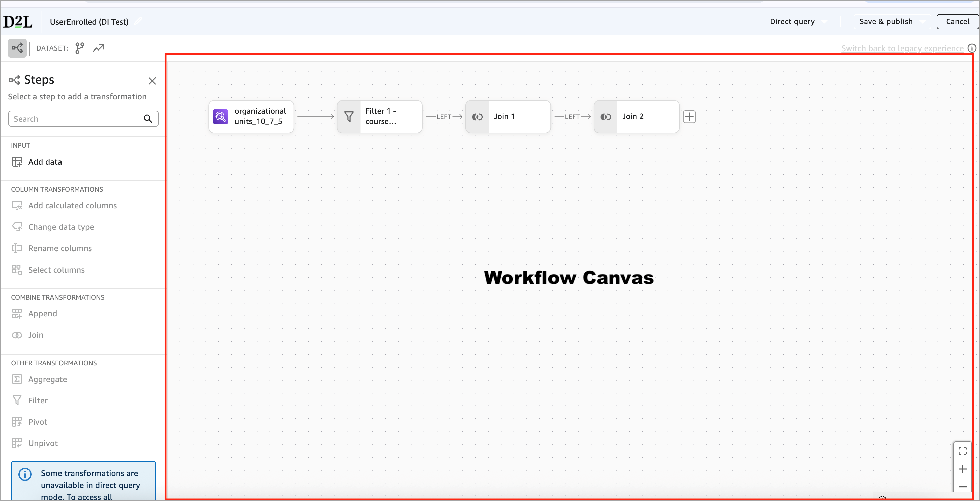Screen dimensions: 980x501
Task: Select the Append combine transformation
Action: (42, 313)
